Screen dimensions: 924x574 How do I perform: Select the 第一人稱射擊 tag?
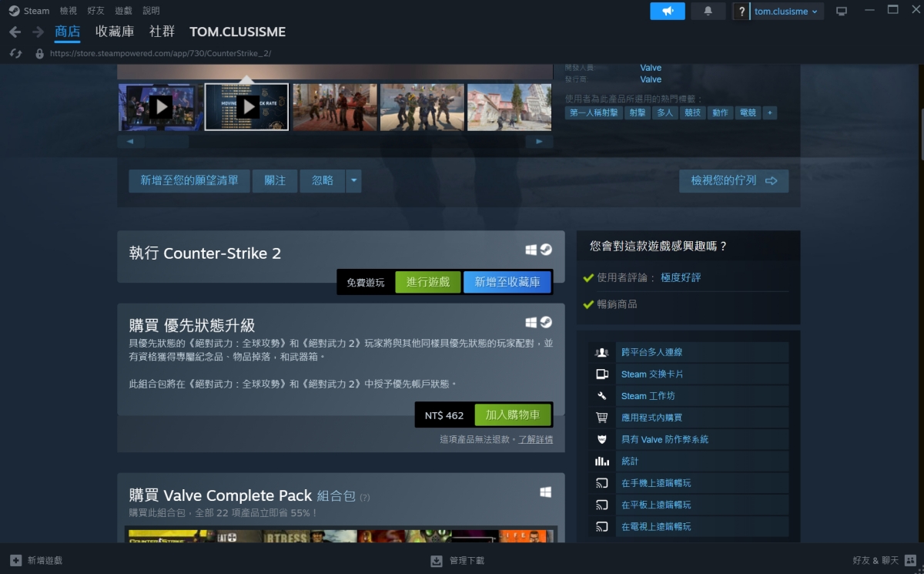(594, 112)
